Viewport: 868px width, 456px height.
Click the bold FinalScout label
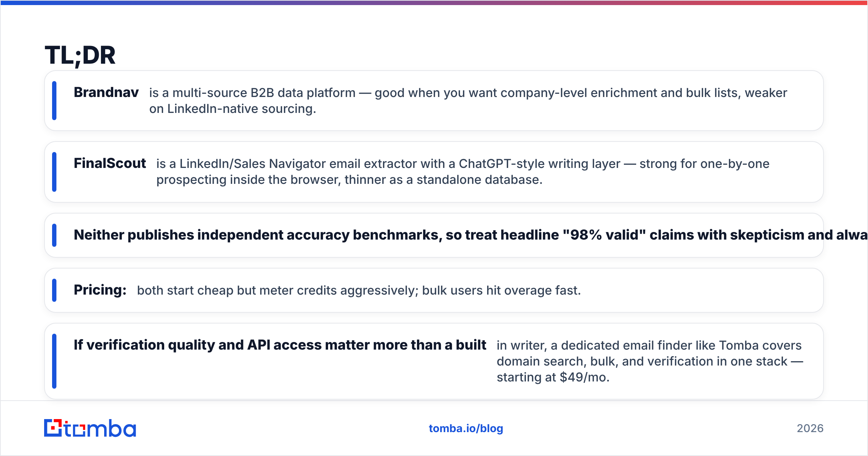coord(110,163)
